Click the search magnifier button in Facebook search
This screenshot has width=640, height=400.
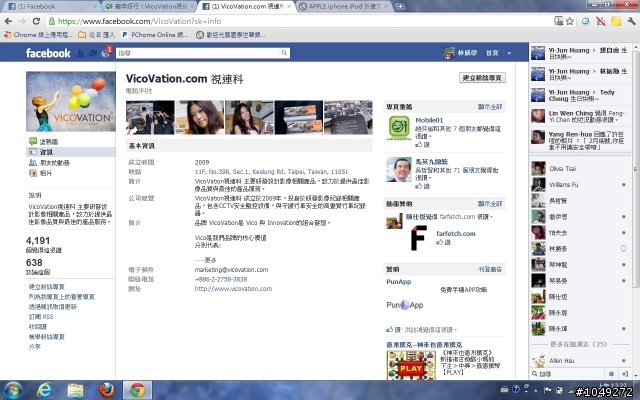(284, 53)
